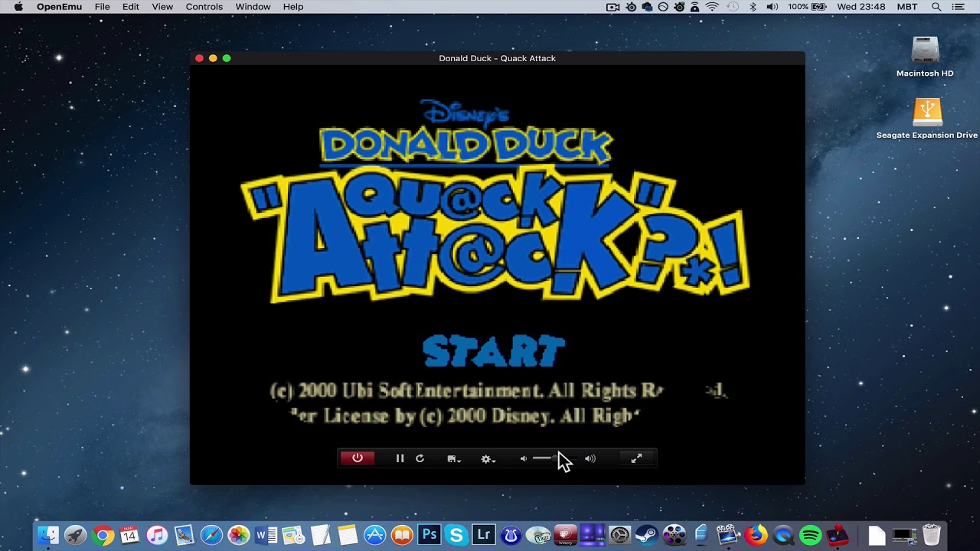Viewport: 980px width, 551px height.
Task: Launch Lightroom from the Dock
Action: pyautogui.click(x=483, y=535)
